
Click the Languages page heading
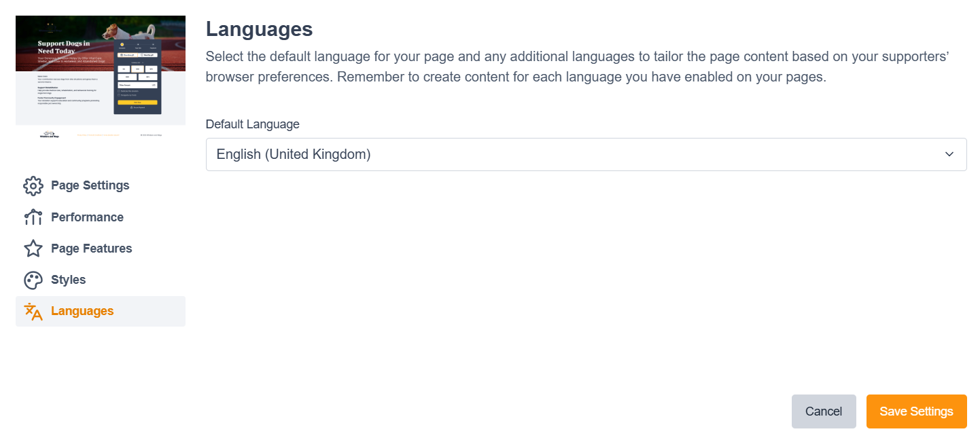[x=259, y=29]
